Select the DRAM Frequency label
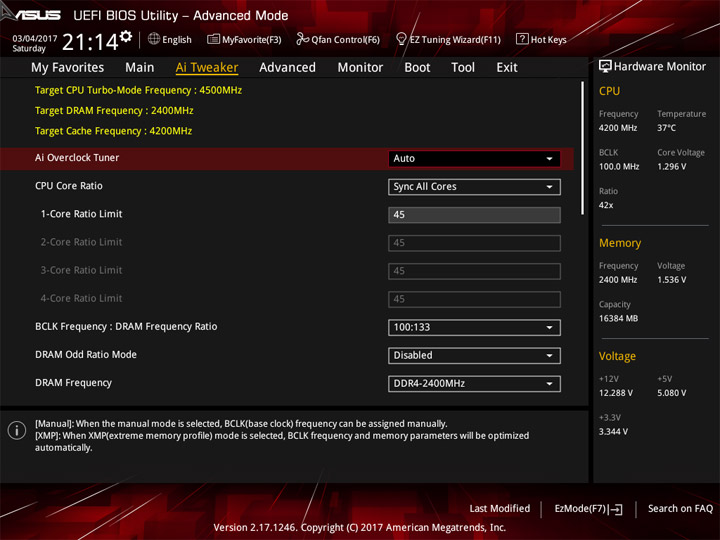Screen dimensions: 720x540 pyautogui.click(x=73, y=383)
